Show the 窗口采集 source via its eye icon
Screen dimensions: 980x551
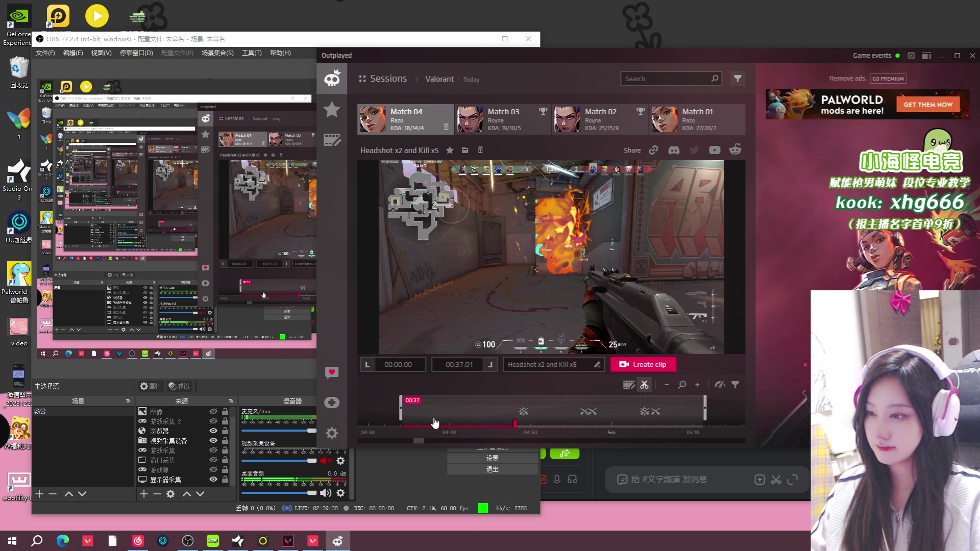213,460
